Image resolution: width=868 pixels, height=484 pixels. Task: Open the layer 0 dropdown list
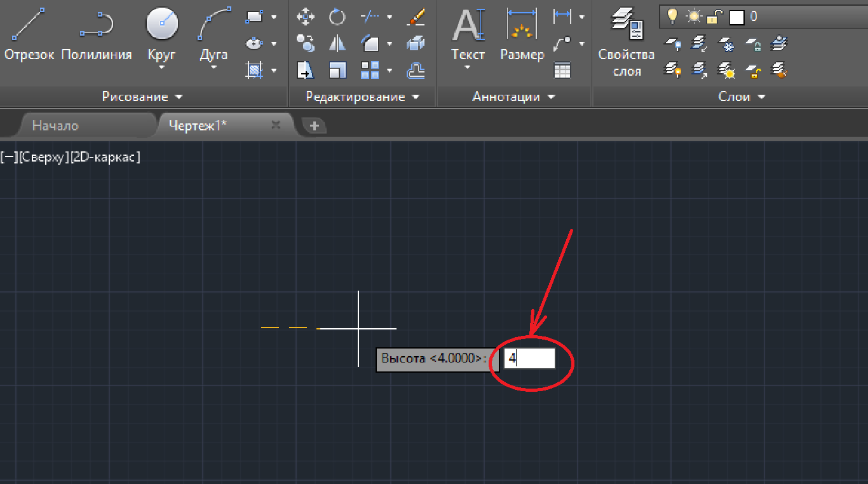[764, 17]
